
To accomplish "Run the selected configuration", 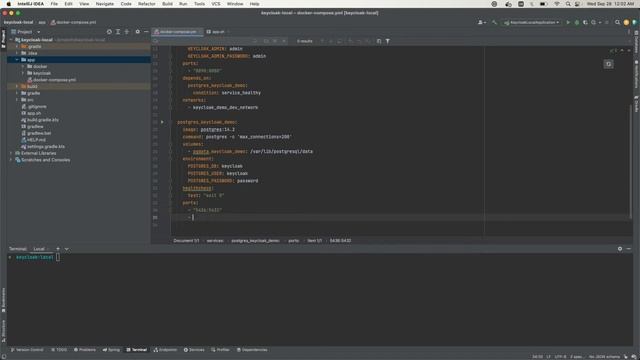I will point(568,22).
